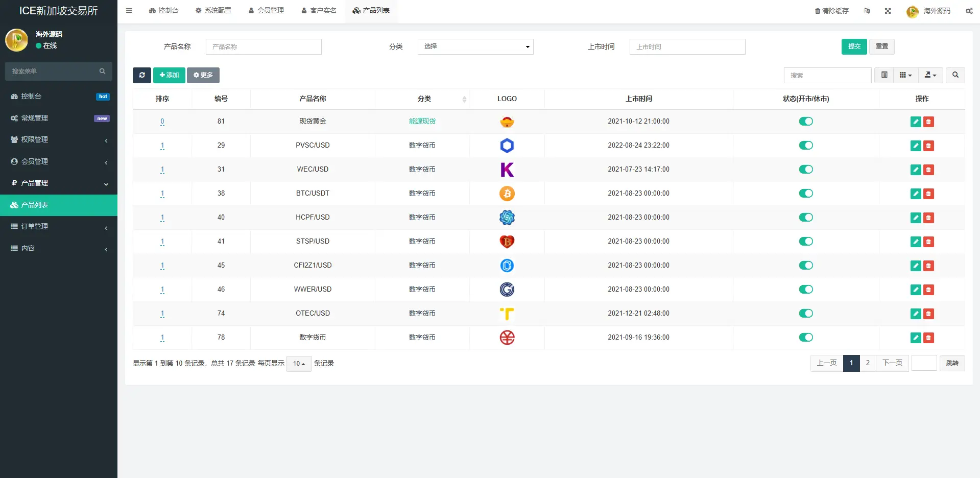The image size is (980, 478).
Task: Collapse the sidebar with the hamburger icon
Action: point(129,10)
